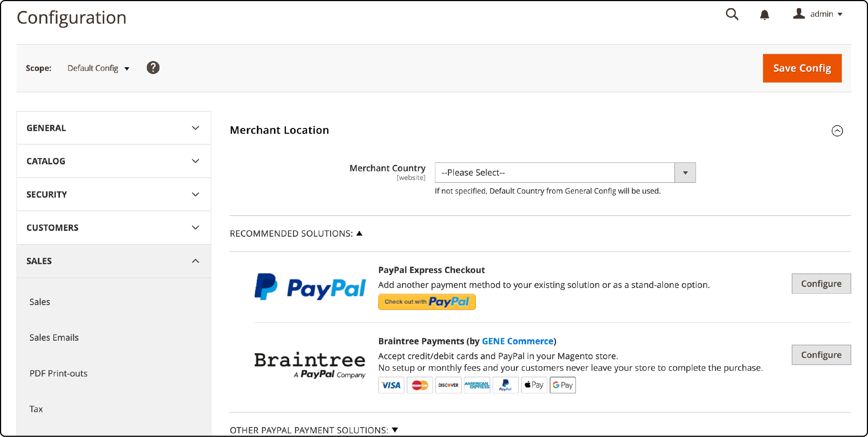The height and width of the screenshot is (437, 868).
Task: Expand the SECURITY section
Action: 114,195
